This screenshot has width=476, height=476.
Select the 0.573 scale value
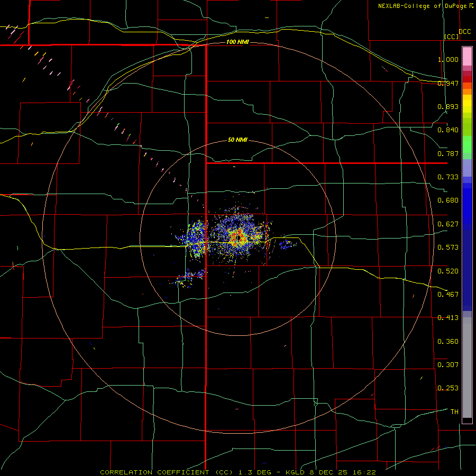pyautogui.click(x=448, y=248)
